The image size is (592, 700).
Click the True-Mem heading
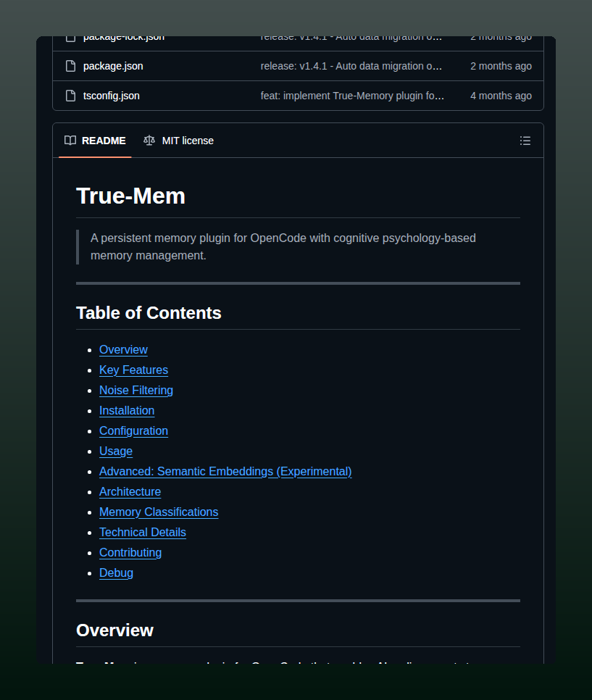131,196
